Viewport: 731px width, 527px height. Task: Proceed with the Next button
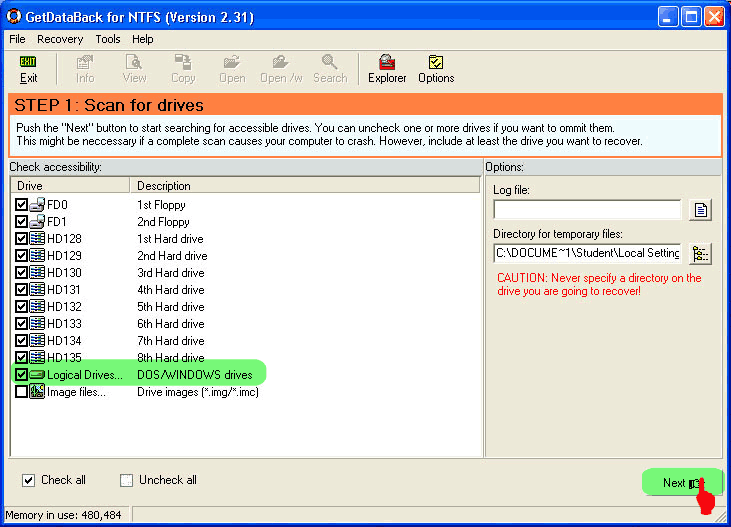click(x=682, y=483)
